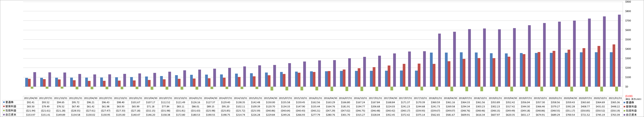Select the $328.04 cell under 2017/01/31
The width and height of the screenshot is (644, 117).
(x=376, y=115)
